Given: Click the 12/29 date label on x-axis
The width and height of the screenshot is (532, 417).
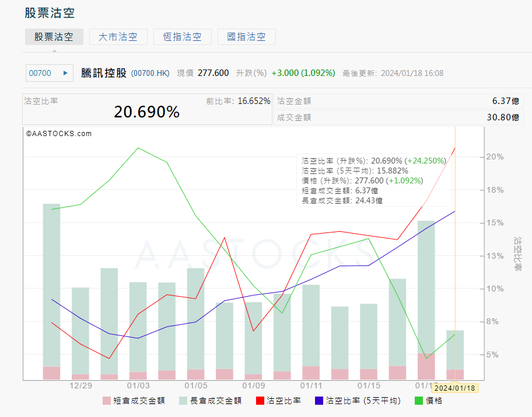Looking at the screenshot, I should 80,386.
